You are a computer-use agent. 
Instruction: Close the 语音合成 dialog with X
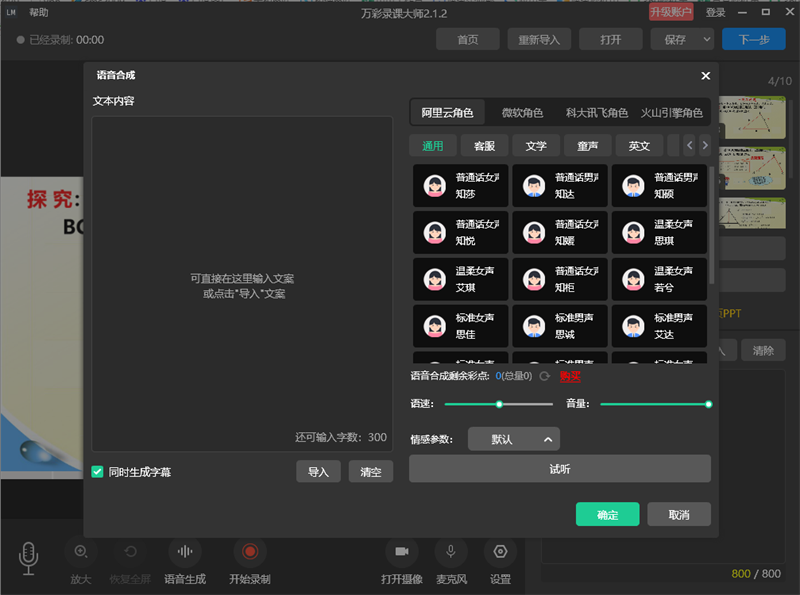pyautogui.click(x=705, y=76)
